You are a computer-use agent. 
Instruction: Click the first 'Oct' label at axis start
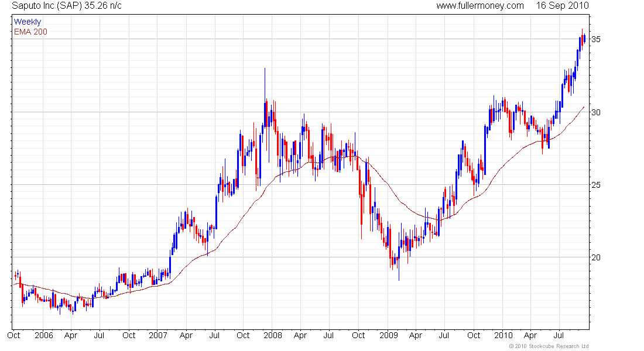(x=13, y=335)
